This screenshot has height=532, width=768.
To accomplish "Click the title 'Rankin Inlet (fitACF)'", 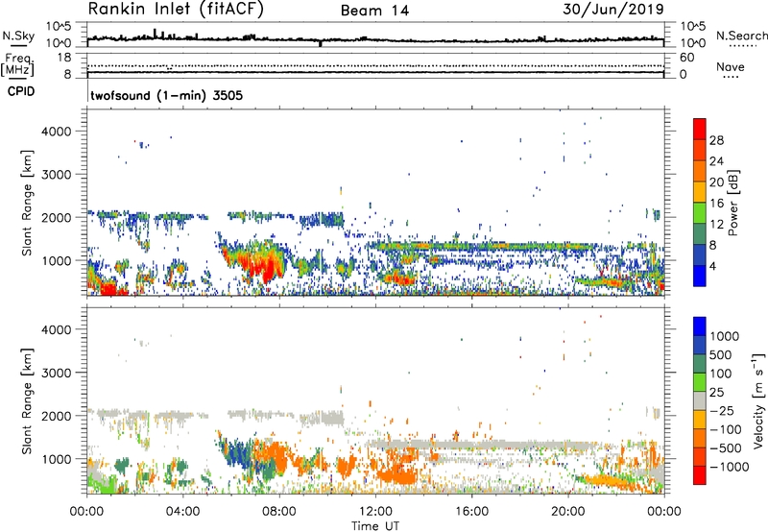I will click(176, 9).
